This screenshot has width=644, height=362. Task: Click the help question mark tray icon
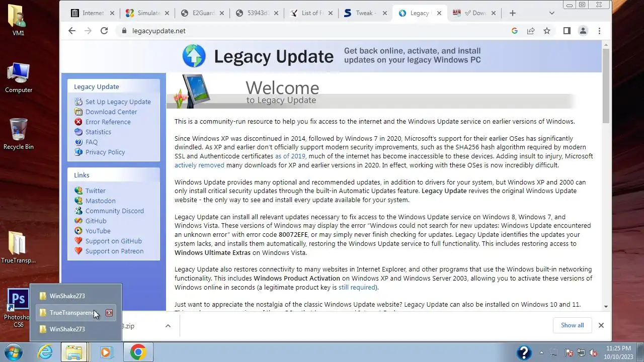524,352
